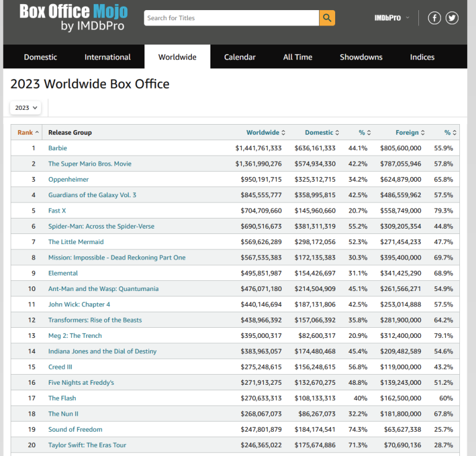Open the Facebook icon link
The height and width of the screenshot is (456, 476).
coord(434,18)
